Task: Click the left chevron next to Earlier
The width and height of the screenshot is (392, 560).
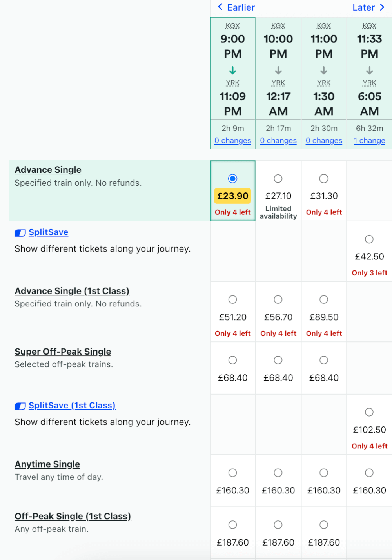Action: tap(220, 7)
